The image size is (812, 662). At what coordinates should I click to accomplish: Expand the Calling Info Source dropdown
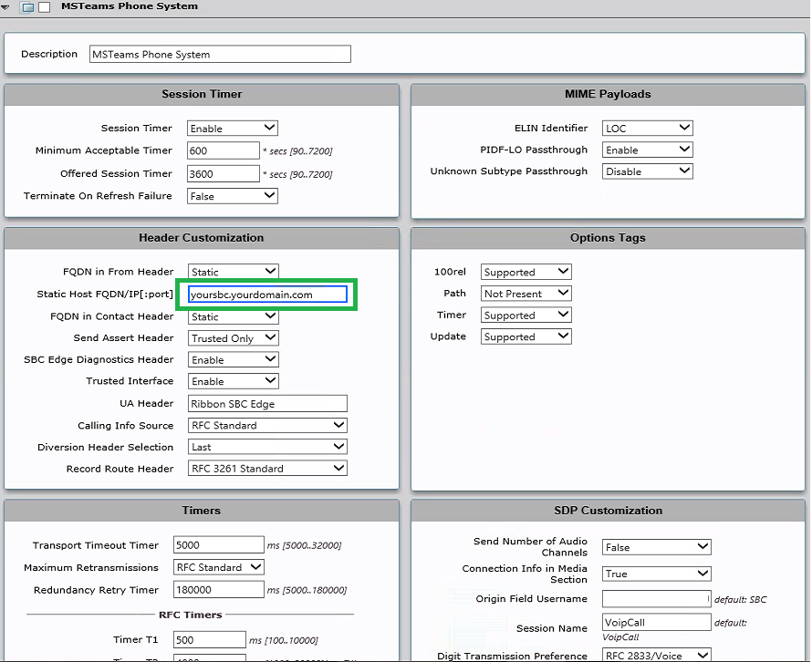[267, 426]
